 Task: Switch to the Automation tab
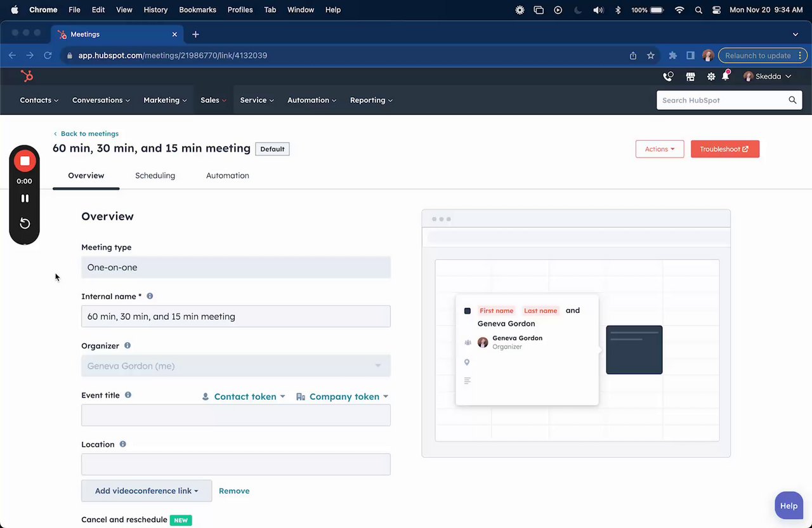tap(228, 176)
